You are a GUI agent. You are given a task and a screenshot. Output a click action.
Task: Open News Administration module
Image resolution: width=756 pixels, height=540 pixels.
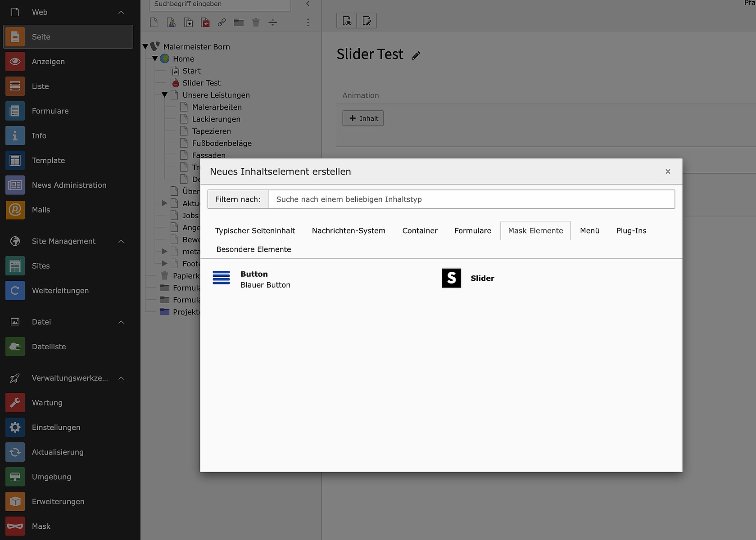point(68,185)
